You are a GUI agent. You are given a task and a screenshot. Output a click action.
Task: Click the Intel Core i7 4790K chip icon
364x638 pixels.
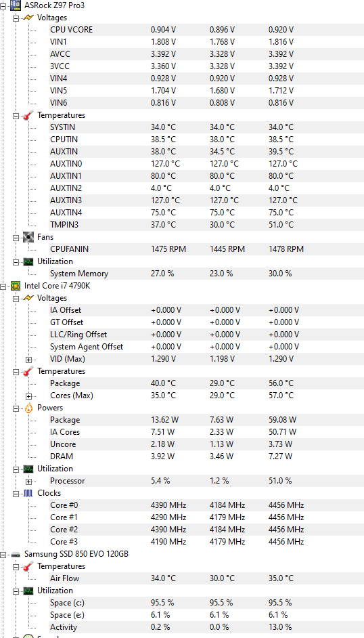tap(16, 286)
